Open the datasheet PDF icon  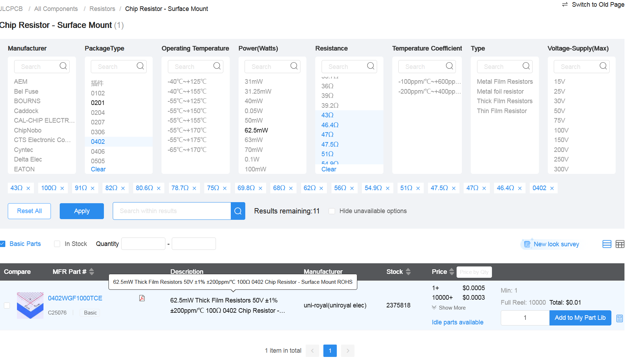(x=142, y=298)
